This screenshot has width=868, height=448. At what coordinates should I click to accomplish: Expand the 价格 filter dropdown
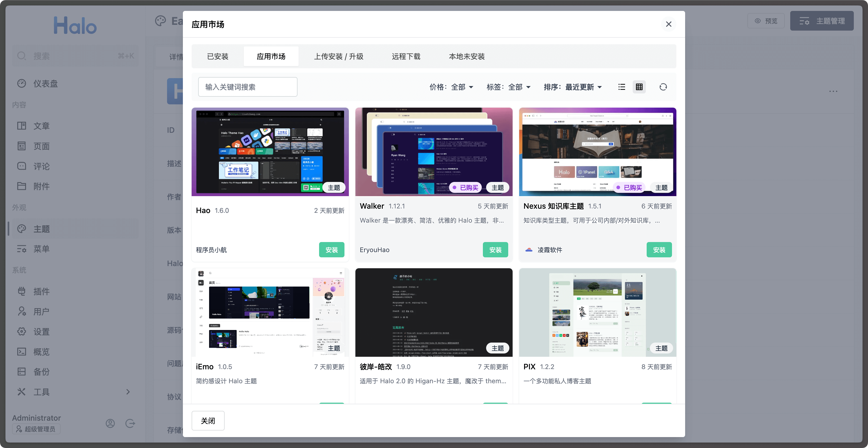(x=451, y=87)
